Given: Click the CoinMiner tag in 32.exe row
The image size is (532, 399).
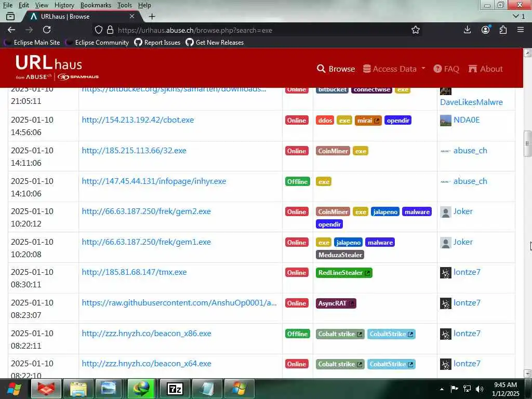Looking at the screenshot, I should pyautogui.click(x=333, y=151).
